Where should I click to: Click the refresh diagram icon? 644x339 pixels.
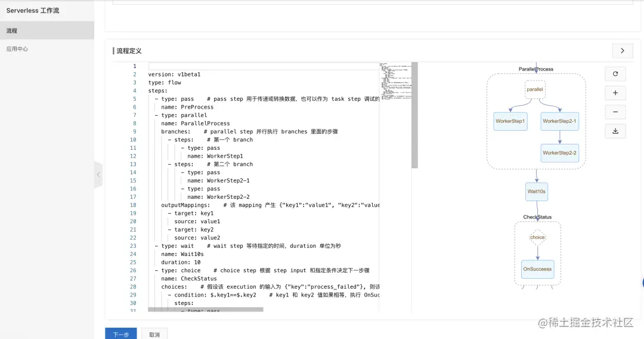(x=615, y=74)
